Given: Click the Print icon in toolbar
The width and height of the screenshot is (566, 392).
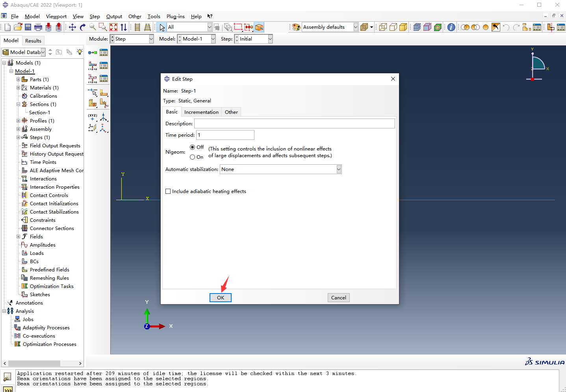Looking at the screenshot, I should (x=38, y=27).
